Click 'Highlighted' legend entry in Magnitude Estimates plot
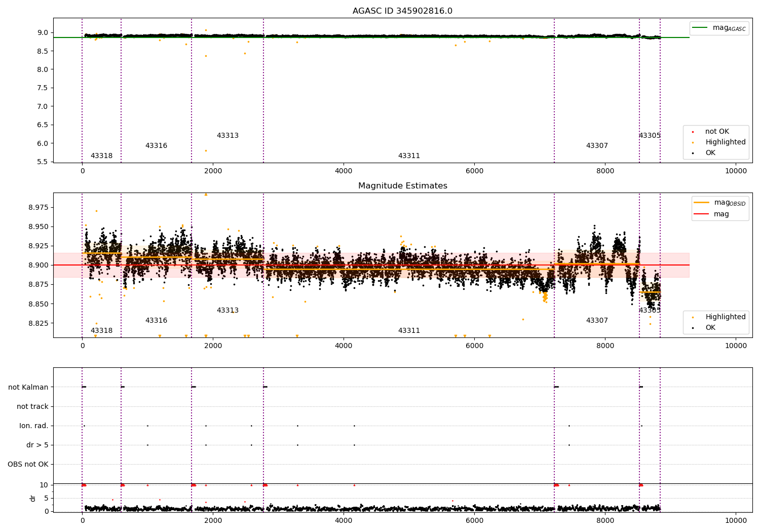The width and height of the screenshot is (760, 532). point(726,317)
